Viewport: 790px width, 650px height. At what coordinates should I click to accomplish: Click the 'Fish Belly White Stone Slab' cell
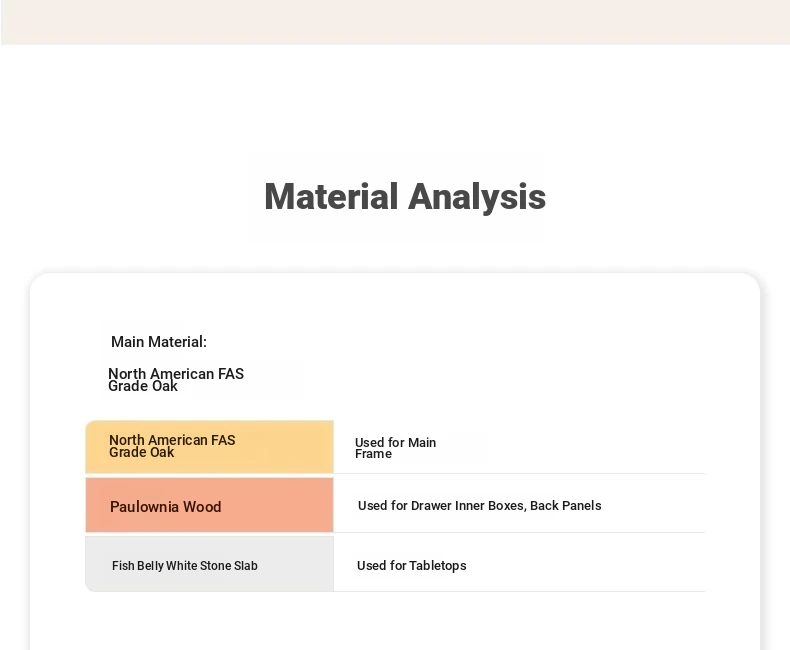(210, 564)
